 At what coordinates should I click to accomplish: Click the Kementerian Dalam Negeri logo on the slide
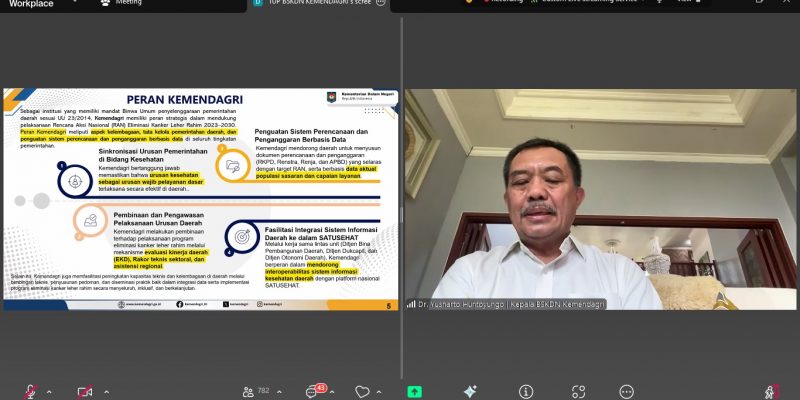tap(331, 97)
